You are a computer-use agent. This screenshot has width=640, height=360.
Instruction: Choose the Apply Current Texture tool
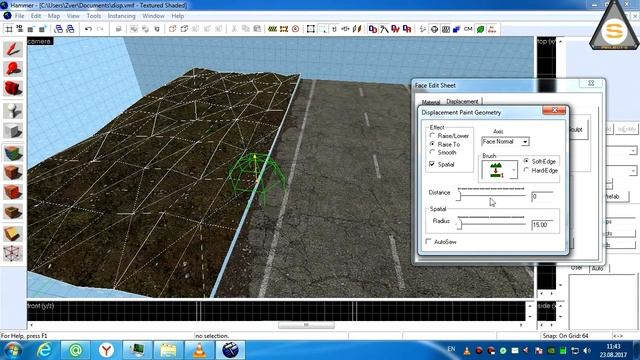coord(13,173)
